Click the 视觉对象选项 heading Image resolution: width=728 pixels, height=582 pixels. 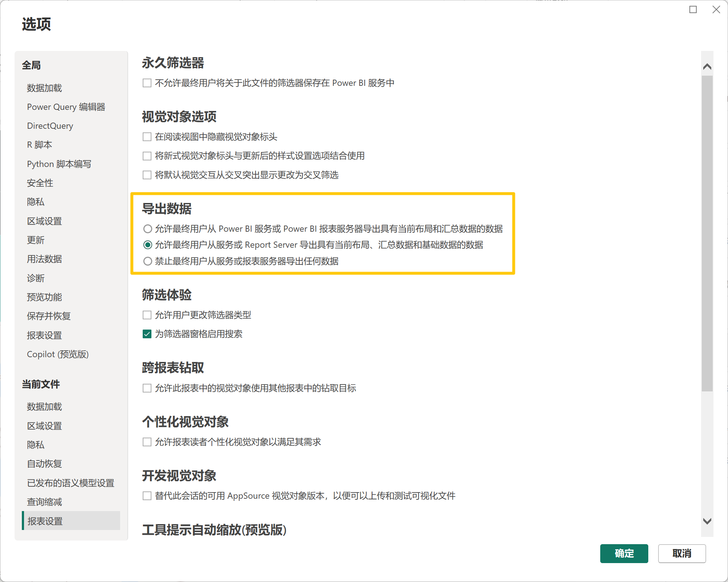coord(179,117)
